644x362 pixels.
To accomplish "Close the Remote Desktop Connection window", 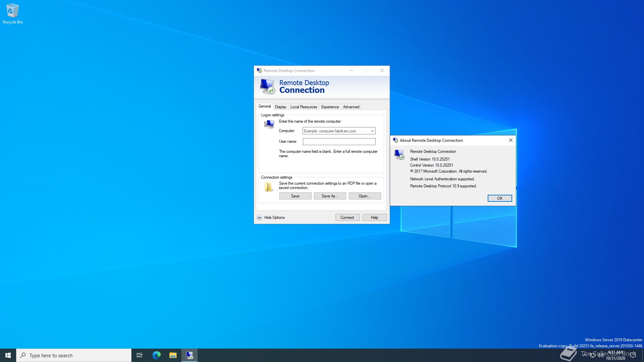I will pos(382,70).
